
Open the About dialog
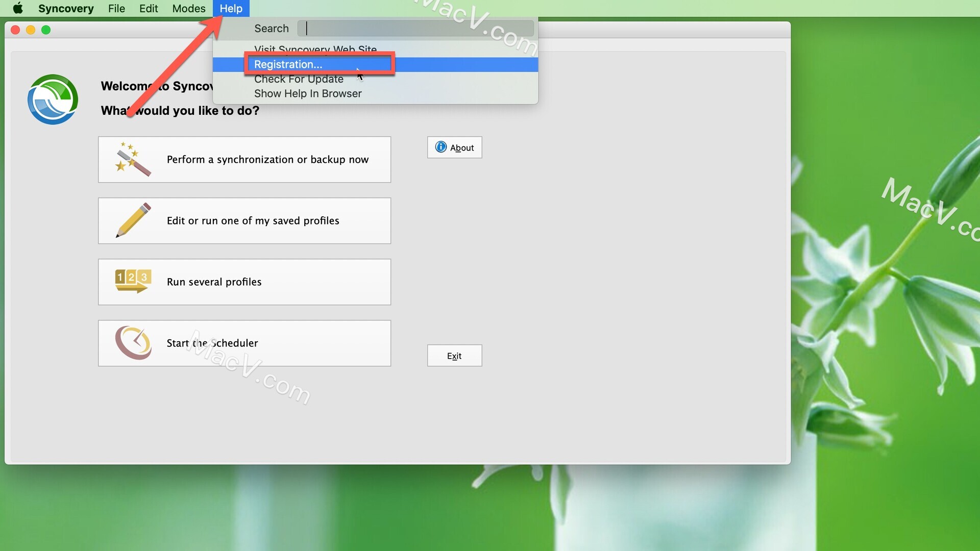pos(455,147)
